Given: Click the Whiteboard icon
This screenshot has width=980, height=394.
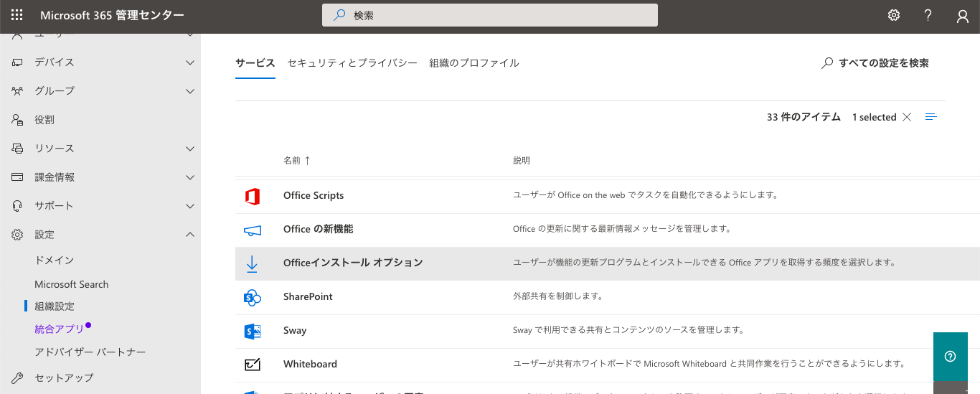Looking at the screenshot, I should pyautogui.click(x=252, y=365).
